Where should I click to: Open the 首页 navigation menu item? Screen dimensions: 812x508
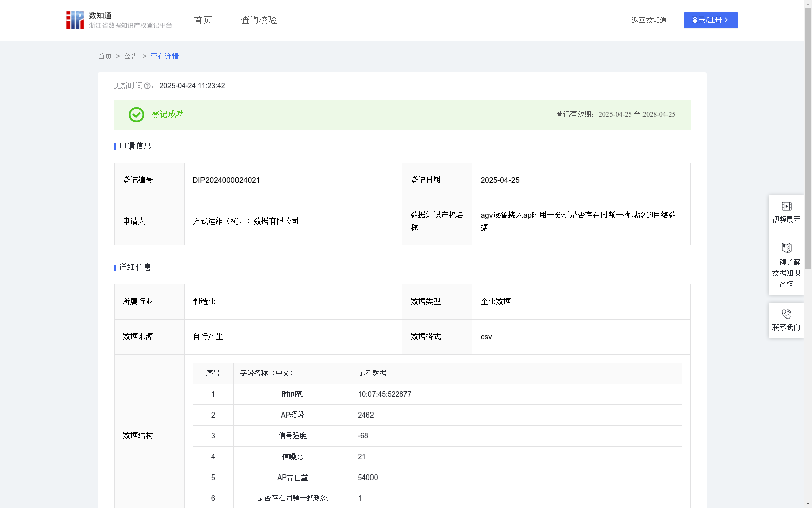tap(203, 20)
